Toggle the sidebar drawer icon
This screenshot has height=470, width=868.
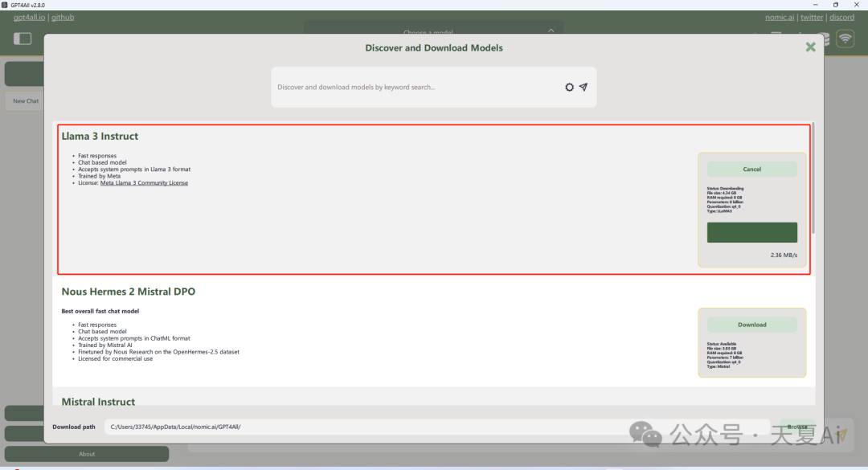pos(23,39)
